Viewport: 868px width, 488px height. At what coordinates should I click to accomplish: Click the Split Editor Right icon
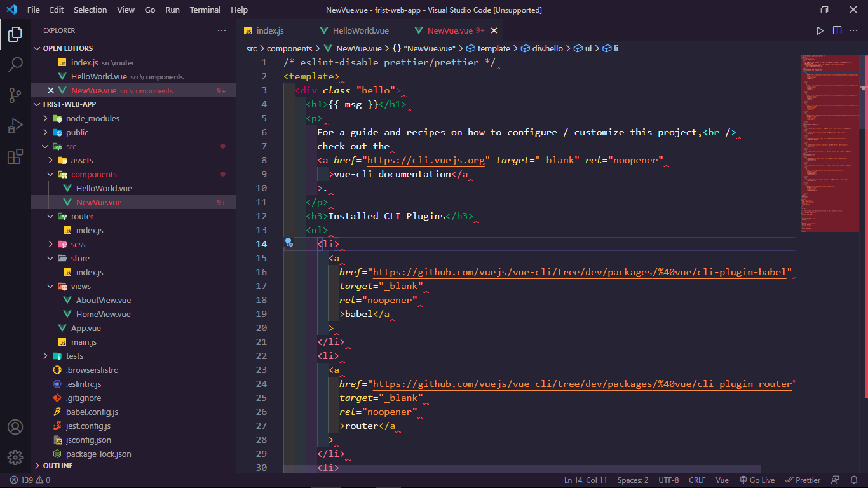(837, 30)
